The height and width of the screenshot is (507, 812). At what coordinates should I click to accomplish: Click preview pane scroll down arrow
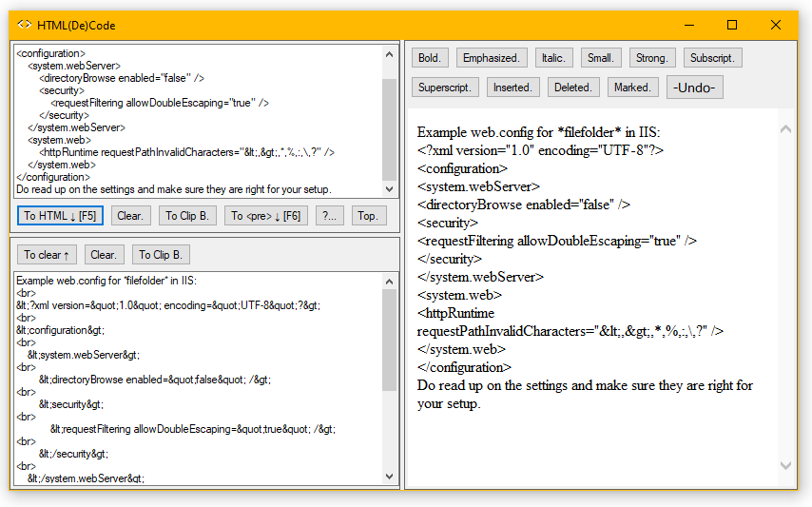785,465
